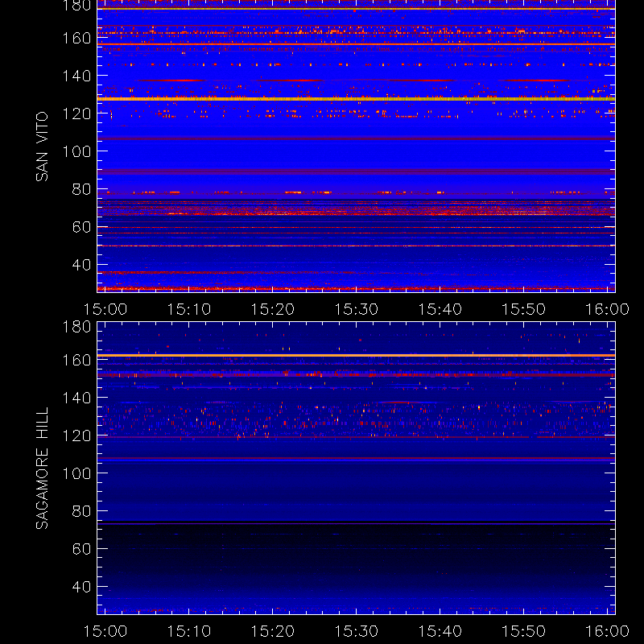
Task: Select the 120 frequency label on San Vito plot
Action: [x=76, y=114]
